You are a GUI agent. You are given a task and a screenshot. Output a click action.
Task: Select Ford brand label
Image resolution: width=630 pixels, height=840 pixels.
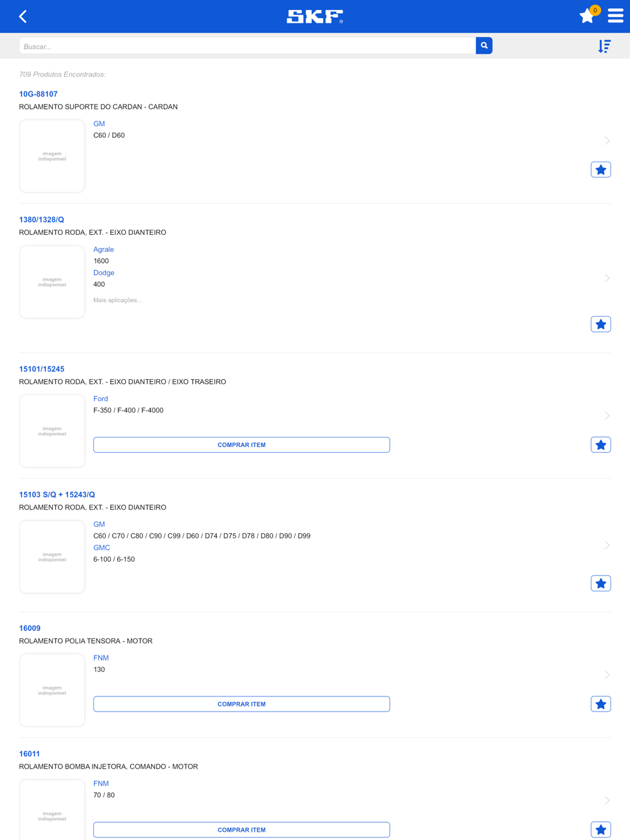click(101, 399)
